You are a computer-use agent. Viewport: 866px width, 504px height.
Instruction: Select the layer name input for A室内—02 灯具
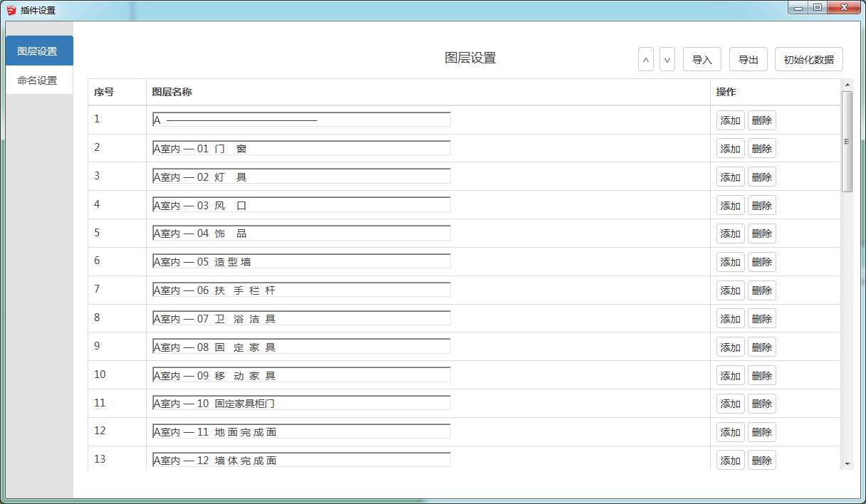pos(299,176)
